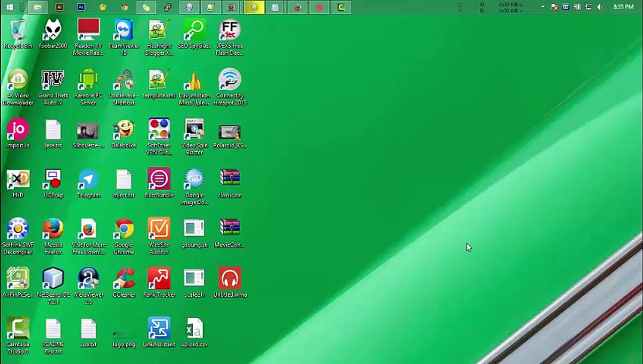Select the Loader.exe Shortcut icon
Image resolution: width=643 pixels, height=364 pixels.
click(124, 87)
